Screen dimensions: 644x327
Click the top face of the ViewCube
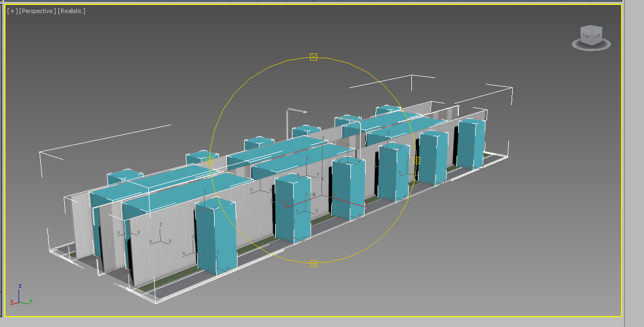pyautogui.click(x=592, y=28)
